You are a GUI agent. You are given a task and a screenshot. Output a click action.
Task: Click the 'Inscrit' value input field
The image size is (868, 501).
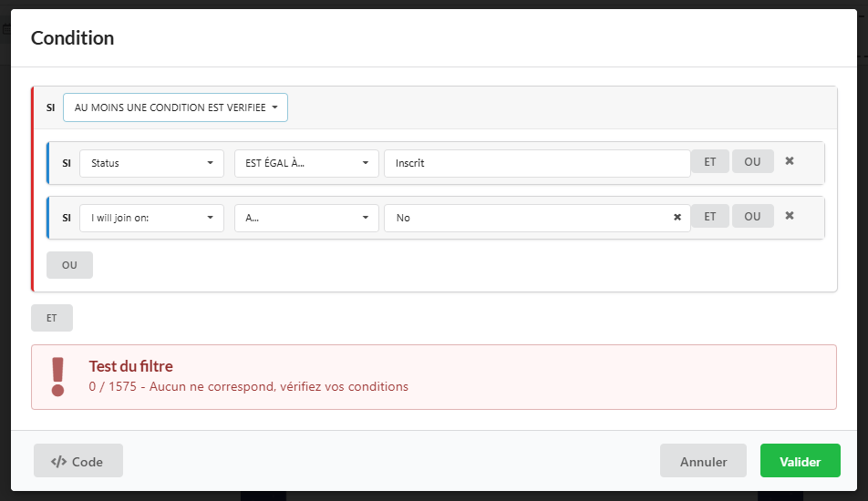(x=536, y=163)
